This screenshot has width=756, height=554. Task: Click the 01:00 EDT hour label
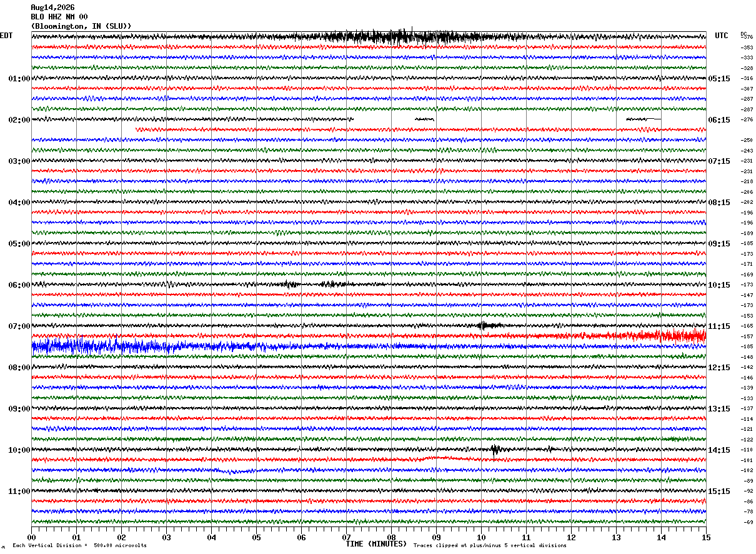[19, 79]
